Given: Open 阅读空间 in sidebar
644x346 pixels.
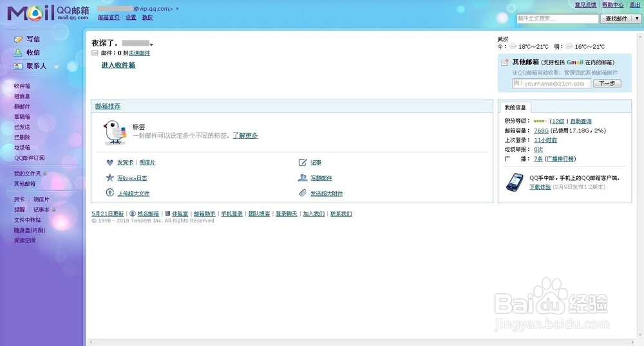Looking at the screenshot, I should tap(24, 241).
